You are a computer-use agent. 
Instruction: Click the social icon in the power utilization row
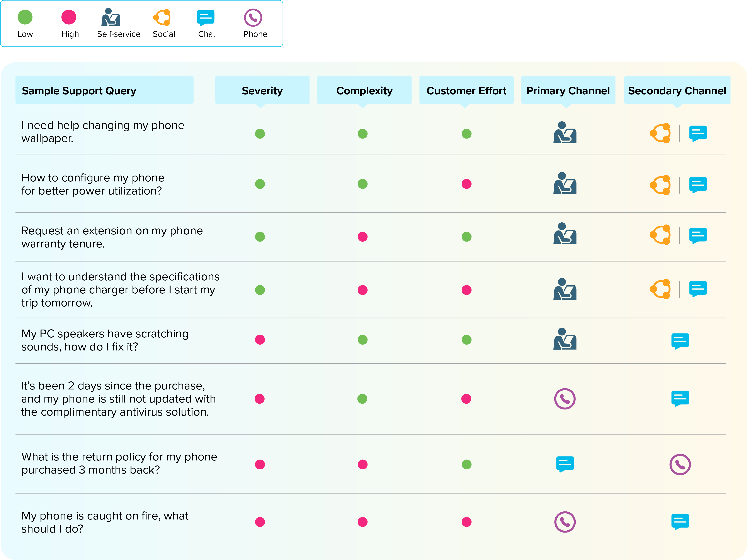[660, 185]
